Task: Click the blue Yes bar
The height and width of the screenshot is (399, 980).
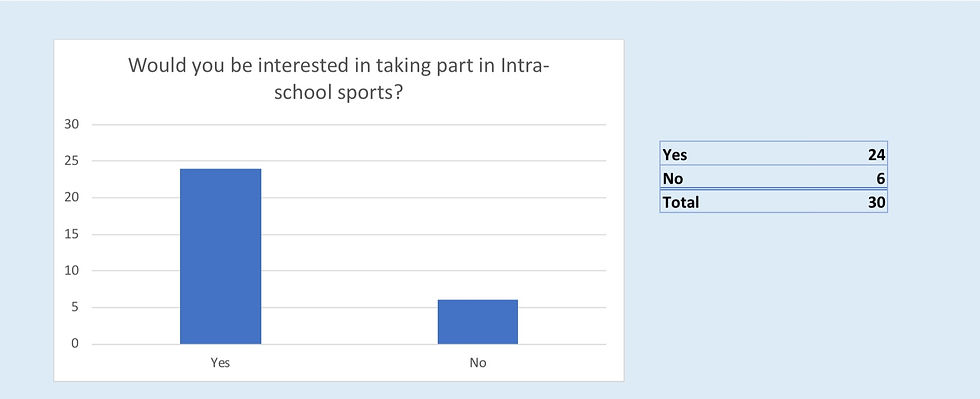Action: (x=221, y=256)
